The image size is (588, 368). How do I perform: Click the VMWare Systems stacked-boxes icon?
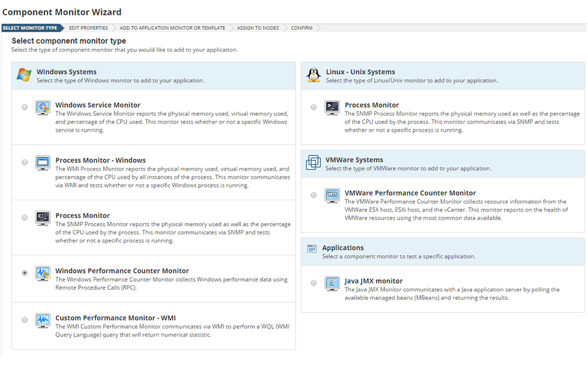point(313,163)
